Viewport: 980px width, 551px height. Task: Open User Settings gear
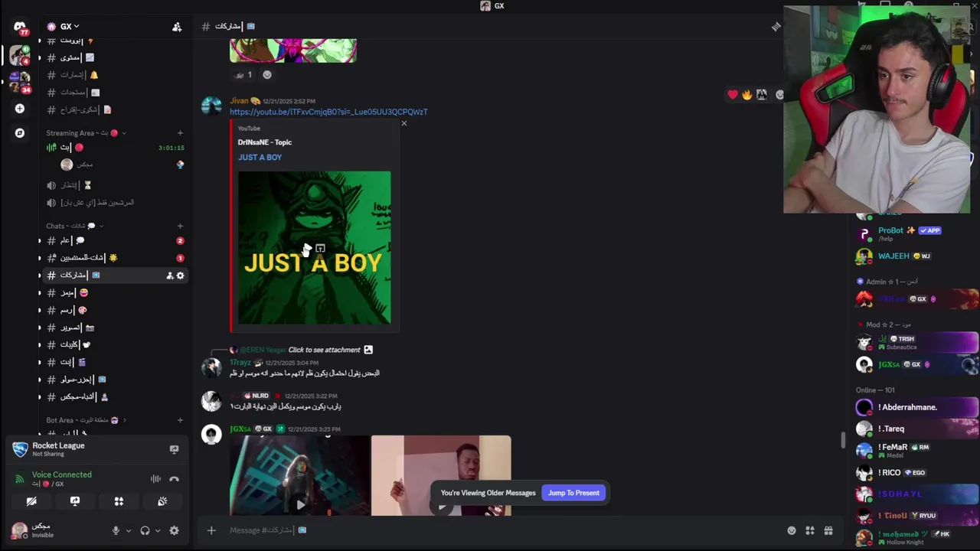tap(174, 530)
